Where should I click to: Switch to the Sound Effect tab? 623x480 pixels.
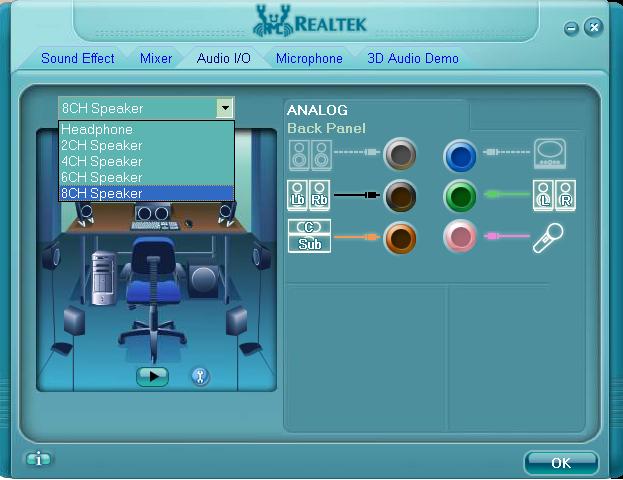[78, 58]
